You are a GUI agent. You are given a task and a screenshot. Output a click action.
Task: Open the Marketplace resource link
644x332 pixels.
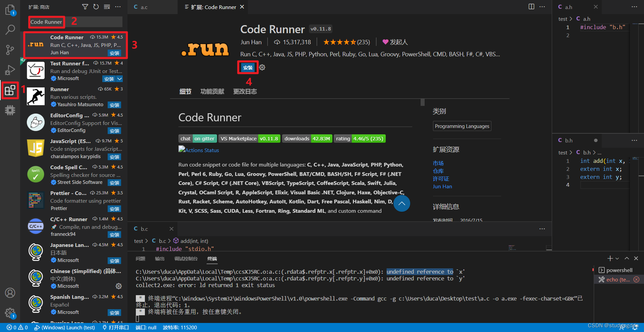pos(438,163)
